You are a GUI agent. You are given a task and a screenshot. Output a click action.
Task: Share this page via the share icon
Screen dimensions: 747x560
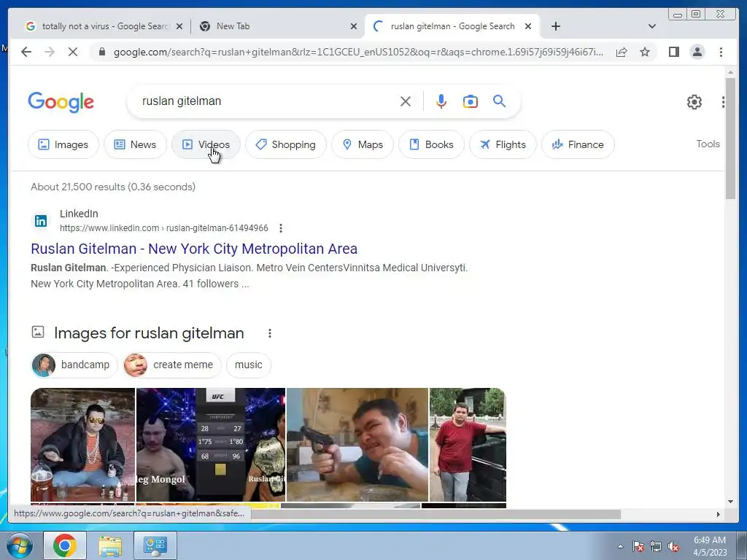622,52
